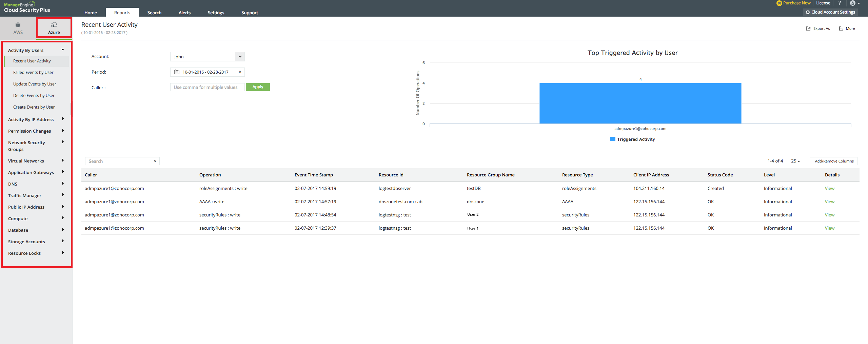Open Cloud Account Settings
868x344 pixels.
(x=830, y=12)
